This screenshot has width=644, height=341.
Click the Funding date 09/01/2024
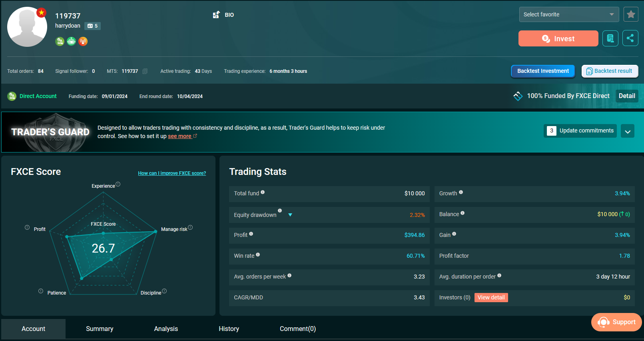coord(115,96)
